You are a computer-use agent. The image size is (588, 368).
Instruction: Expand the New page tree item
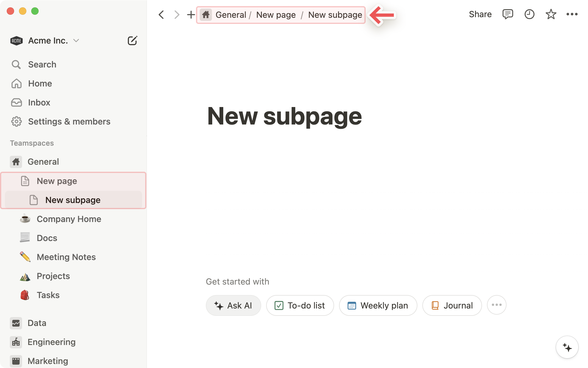(11, 181)
